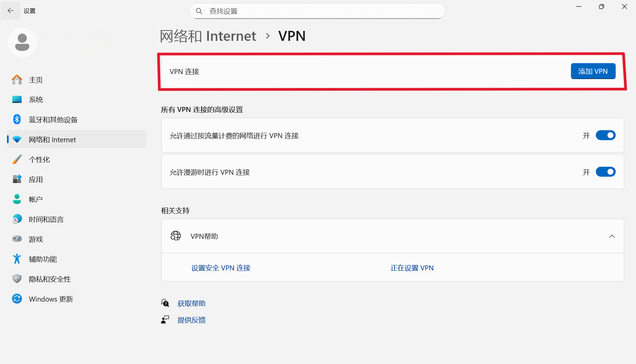Click the back arrow button
The width and height of the screenshot is (636, 364).
[11, 11]
